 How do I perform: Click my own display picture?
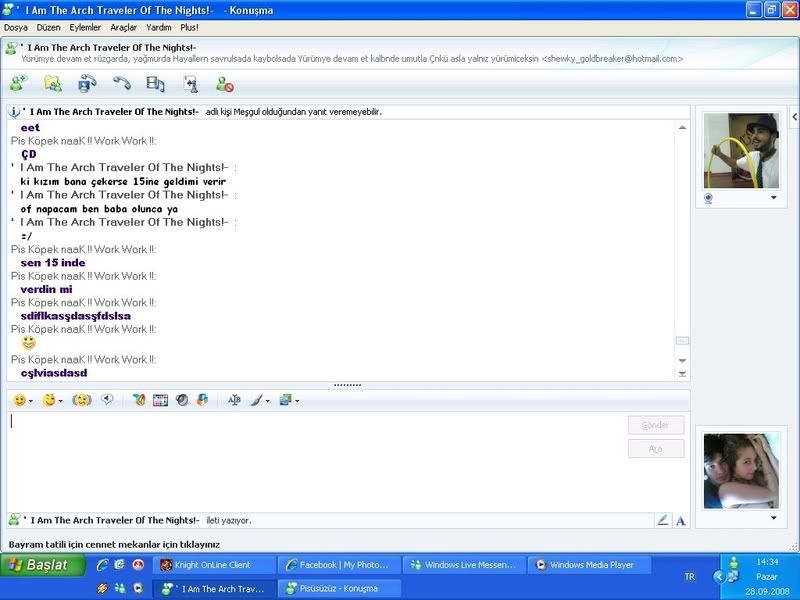pyautogui.click(x=741, y=471)
